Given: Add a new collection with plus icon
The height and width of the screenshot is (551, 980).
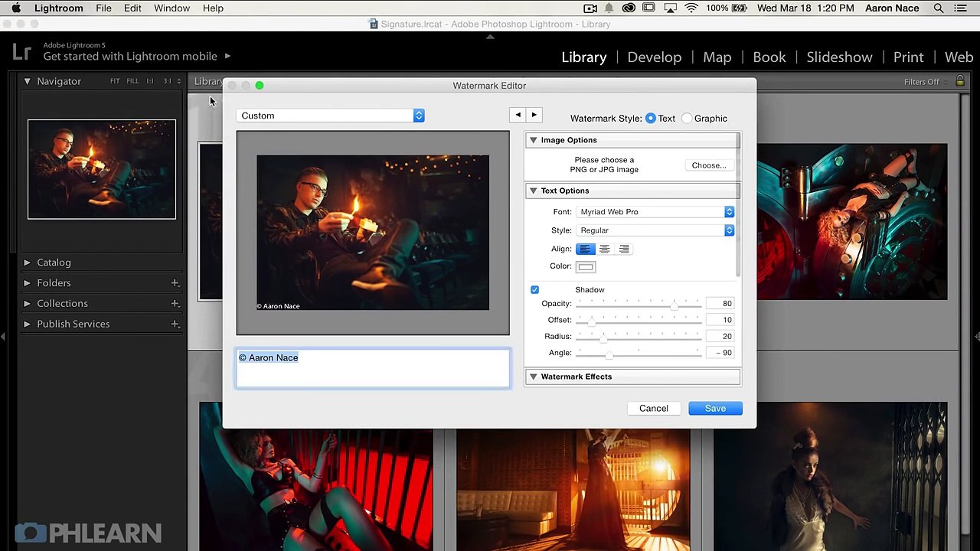Looking at the screenshot, I should tap(175, 304).
